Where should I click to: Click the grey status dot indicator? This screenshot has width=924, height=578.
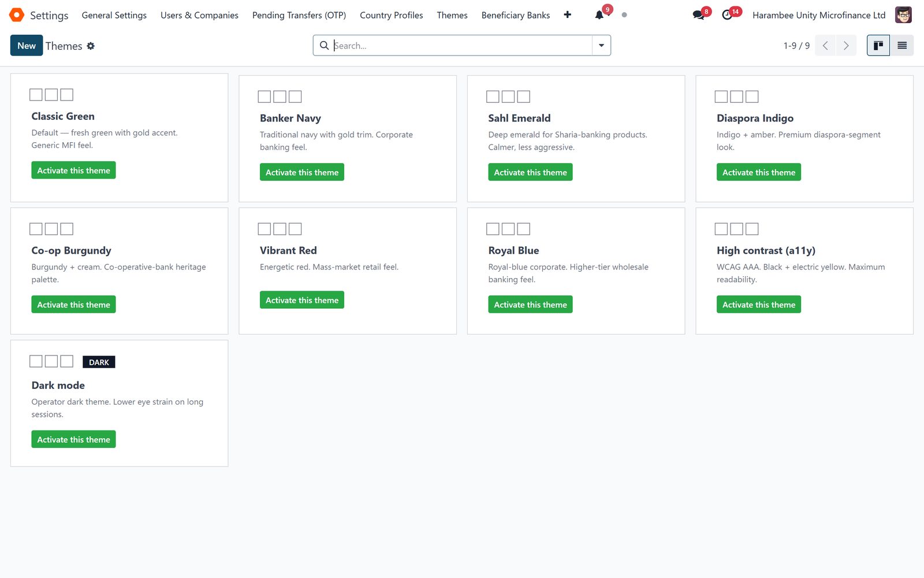[624, 15]
